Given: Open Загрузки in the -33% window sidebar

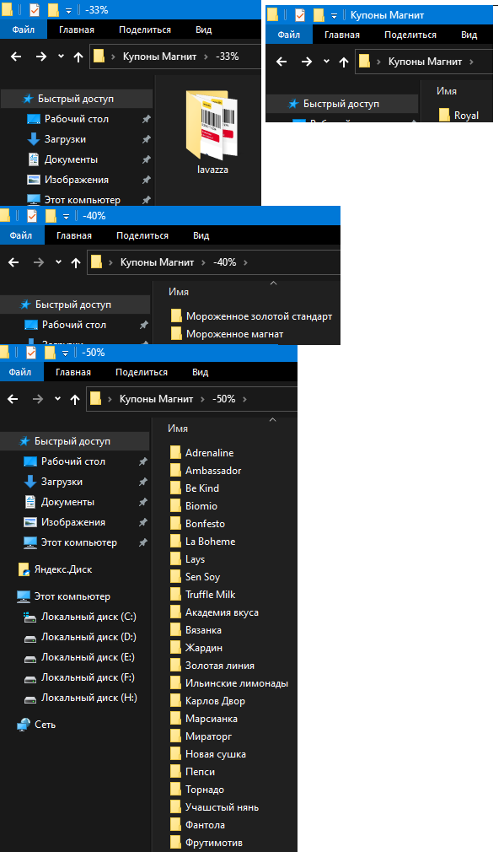Looking at the screenshot, I should coord(65,139).
